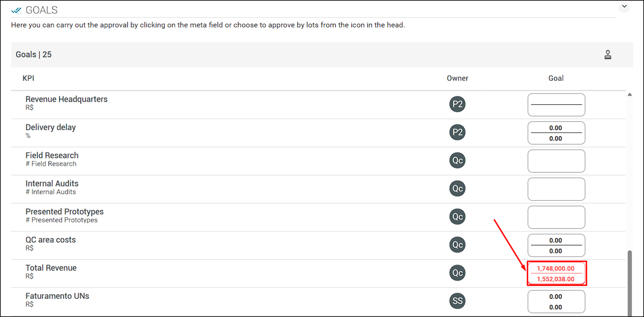Click the scroll-up arrow of the goals list
This screenshot has width=644, height=317.
pyautogui.click(x=630, y=94)
